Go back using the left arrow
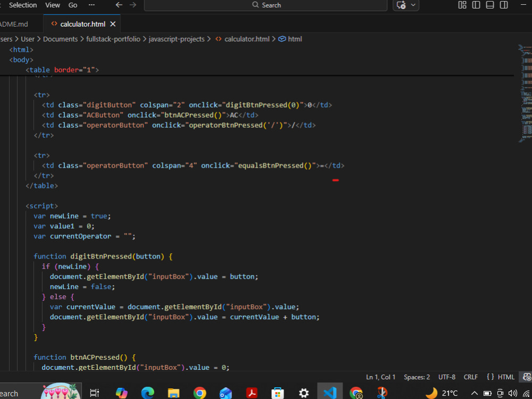 [119, 5]
